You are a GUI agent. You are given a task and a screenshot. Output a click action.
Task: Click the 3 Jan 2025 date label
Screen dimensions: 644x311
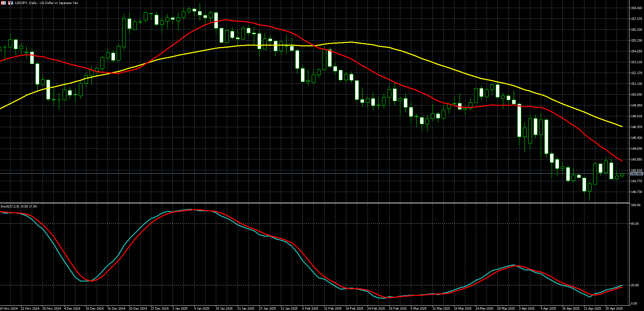(x=180, y=309)
